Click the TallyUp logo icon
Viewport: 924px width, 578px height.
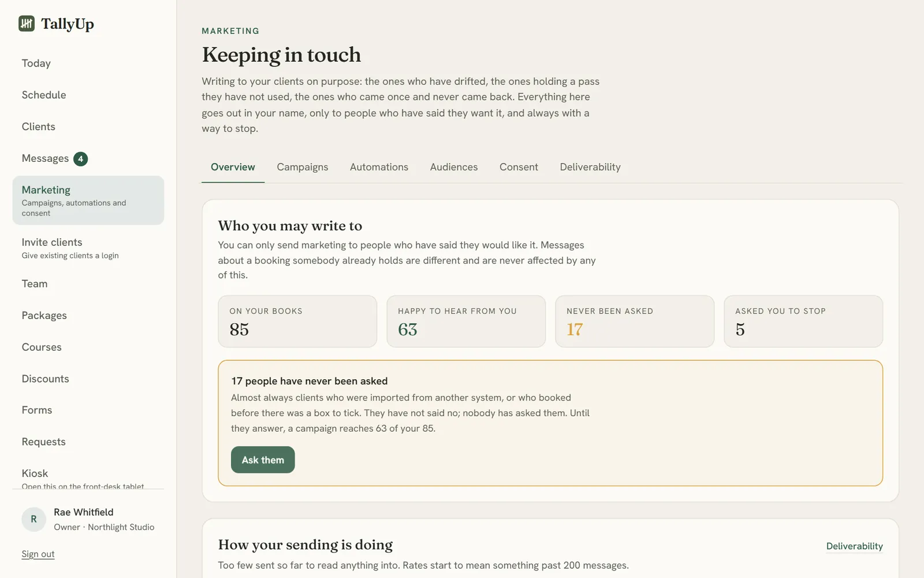click(x=27, y=24)
